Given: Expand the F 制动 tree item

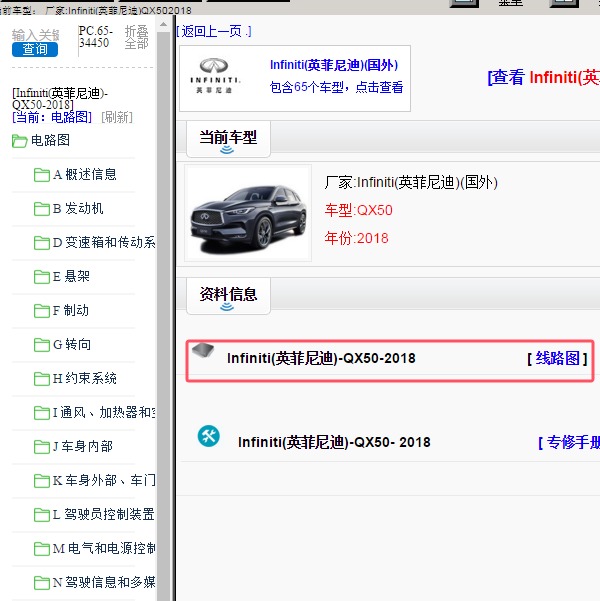Looking at the screenshot, I should [x=71, y=310].
